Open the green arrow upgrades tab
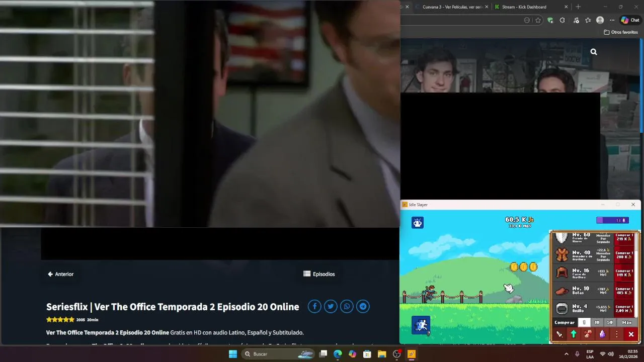Image resolution: width=644 pixels, height=362 pixels. [x=573, y=334]
